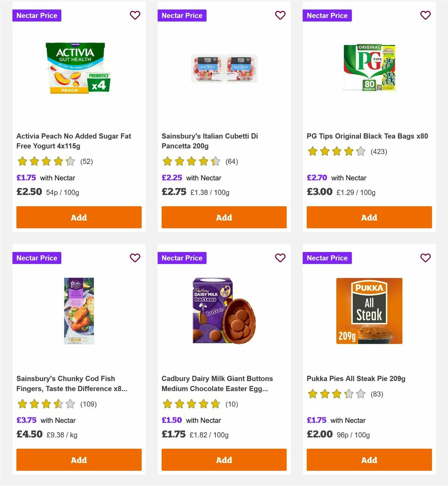Click the heart icon on Activia Peach Yogurt
This screenshot has width=448, height=486.
point(135,15)
